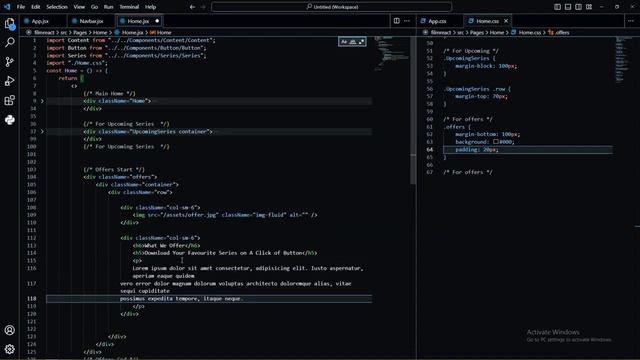Click the third icon in find options widget
This screenshot has width=640, height=360.
(361, 42)
